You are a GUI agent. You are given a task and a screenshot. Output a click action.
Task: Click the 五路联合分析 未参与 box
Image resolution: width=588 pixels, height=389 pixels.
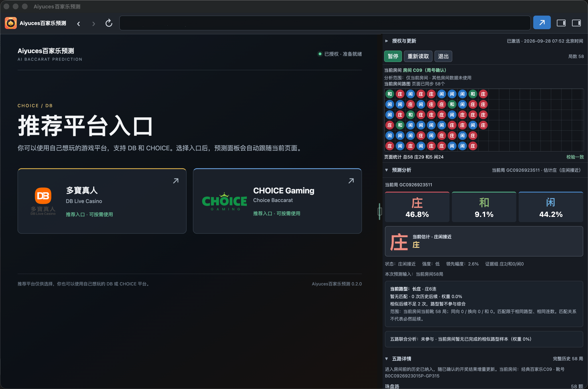pos(484,339)
